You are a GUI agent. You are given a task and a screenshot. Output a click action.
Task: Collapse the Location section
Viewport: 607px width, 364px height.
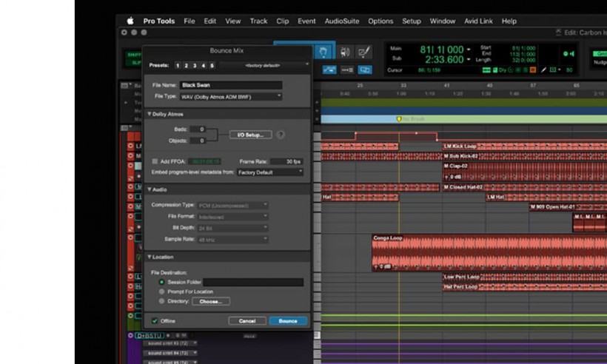click(x=149, y=257)
